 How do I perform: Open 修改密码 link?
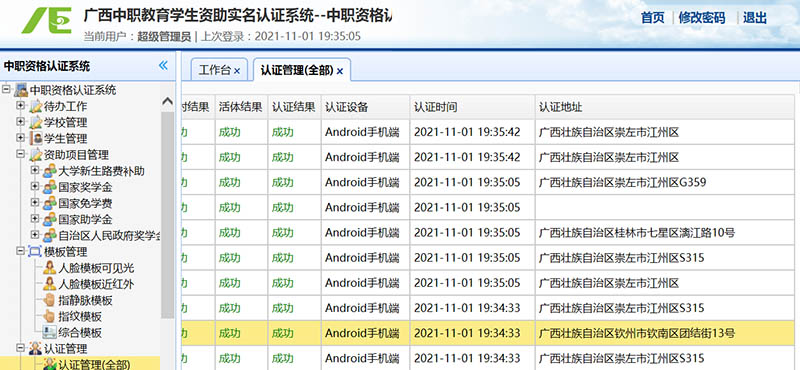pyautogui.click(x=702, y=18)
